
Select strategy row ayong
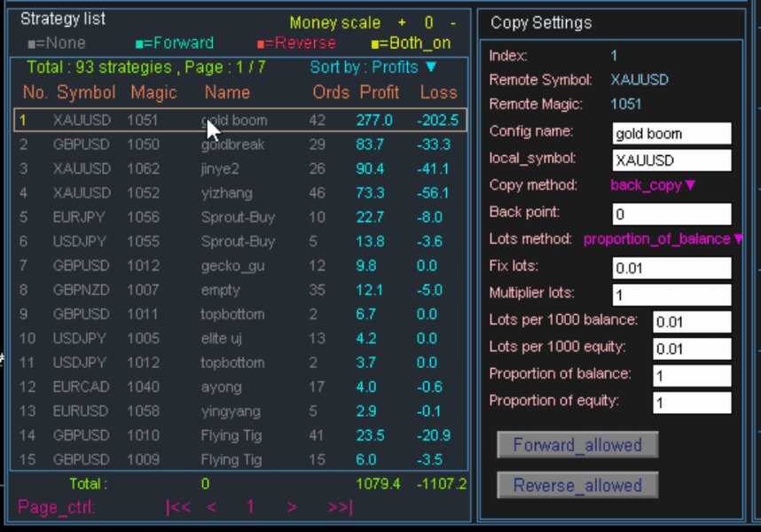click(x=240, y=387)
